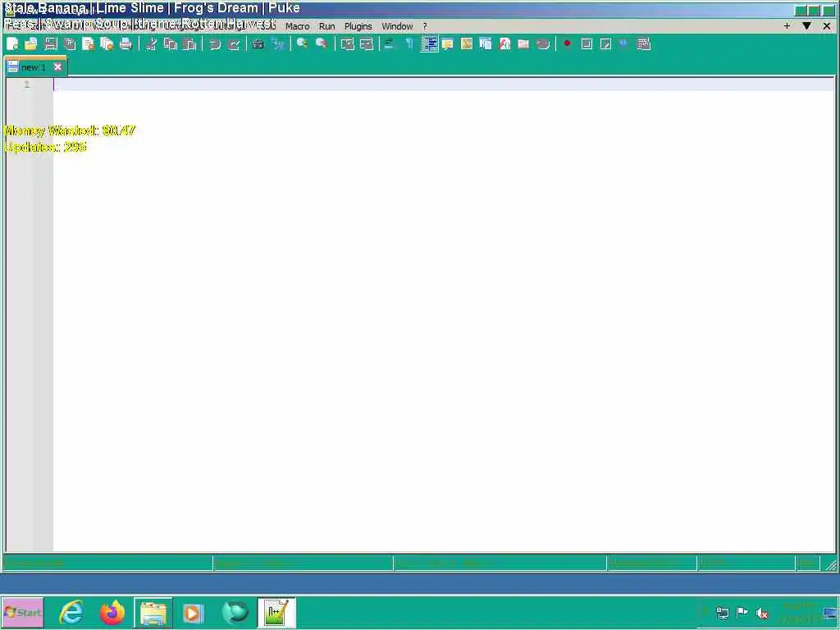Click in the editor text area on line 1

coord(444,84)
